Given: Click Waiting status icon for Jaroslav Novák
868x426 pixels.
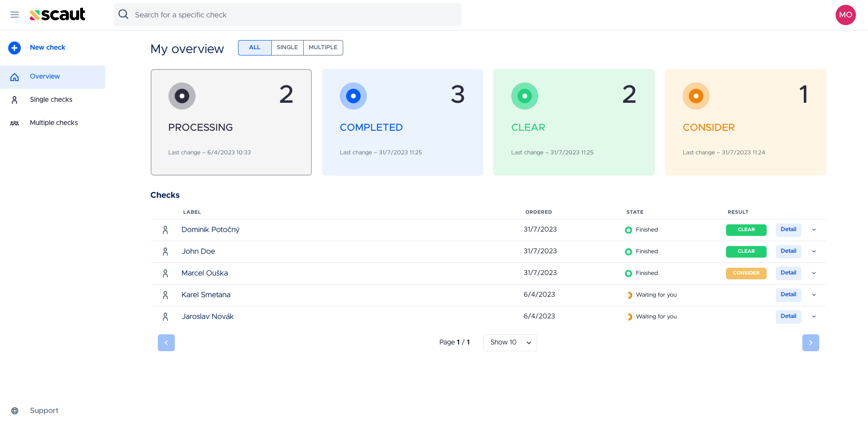Looking at the screenshot, I should coord(629,317).
